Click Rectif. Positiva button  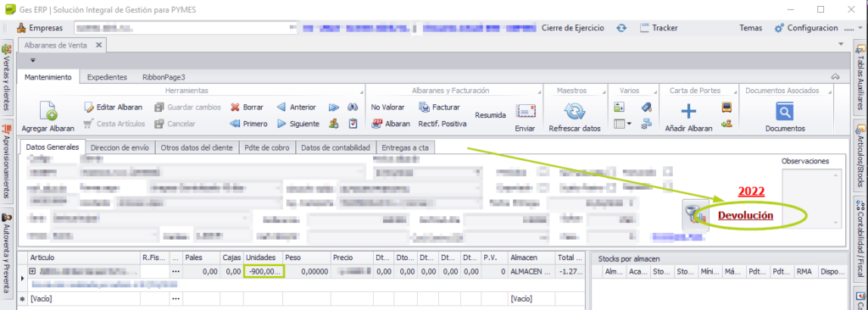442,124
